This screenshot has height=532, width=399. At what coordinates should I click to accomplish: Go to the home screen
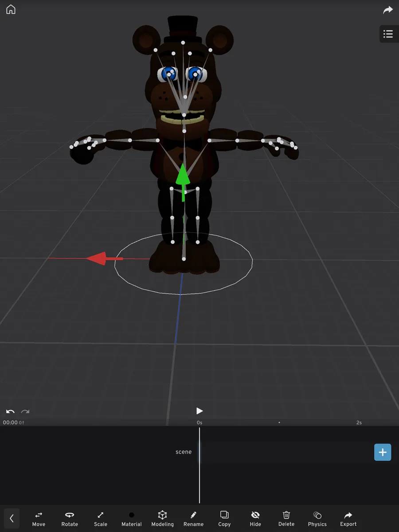coord(11,10)
